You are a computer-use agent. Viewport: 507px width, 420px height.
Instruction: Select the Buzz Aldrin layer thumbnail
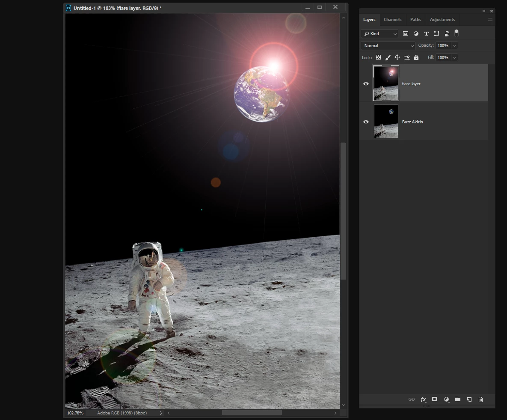[386, 121]
